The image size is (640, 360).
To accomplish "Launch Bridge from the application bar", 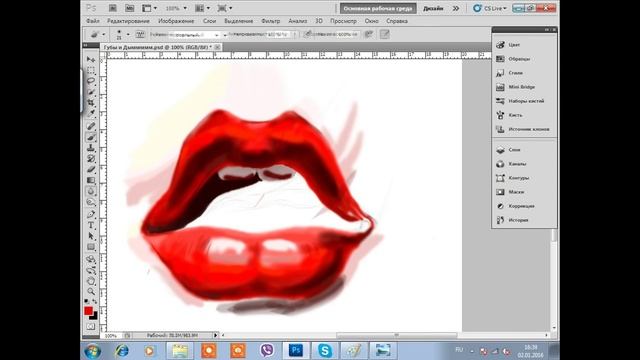I will 112,8.
